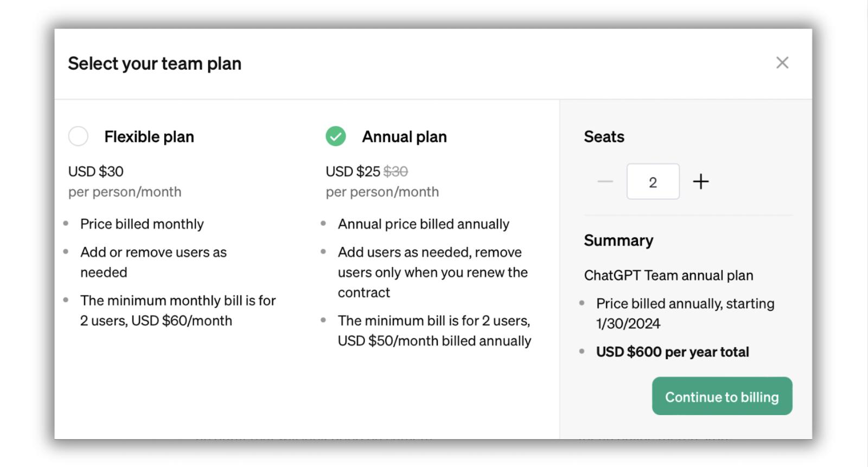Click the "USD $600 per year total" text
The height and width of the screenshot is (467, 868).
[672, 352]
